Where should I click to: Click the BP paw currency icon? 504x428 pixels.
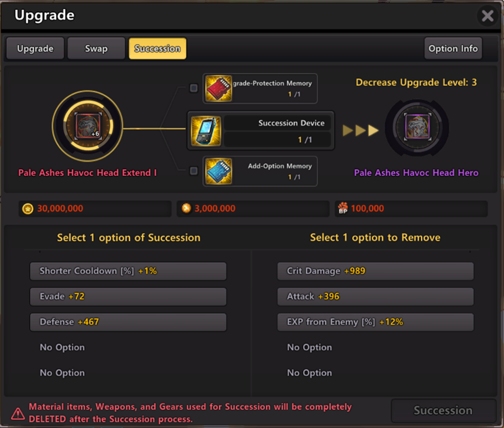click(x=343, y=208)
